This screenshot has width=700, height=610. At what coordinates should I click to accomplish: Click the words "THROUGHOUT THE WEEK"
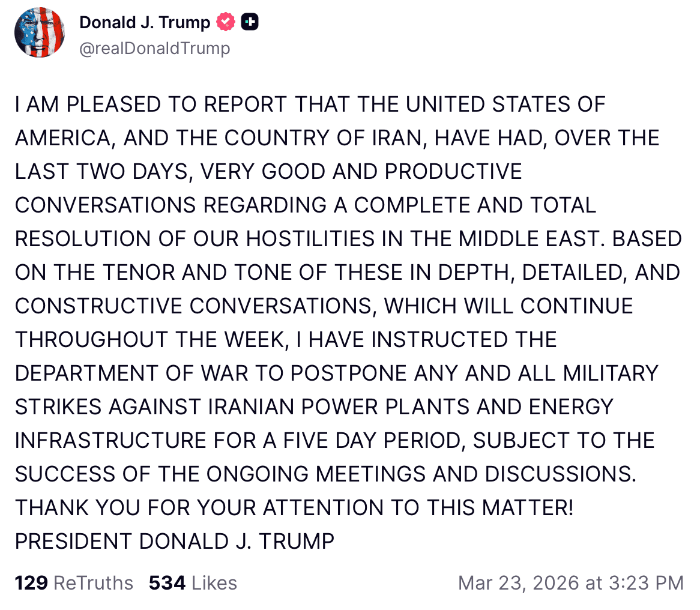point(146,340)
